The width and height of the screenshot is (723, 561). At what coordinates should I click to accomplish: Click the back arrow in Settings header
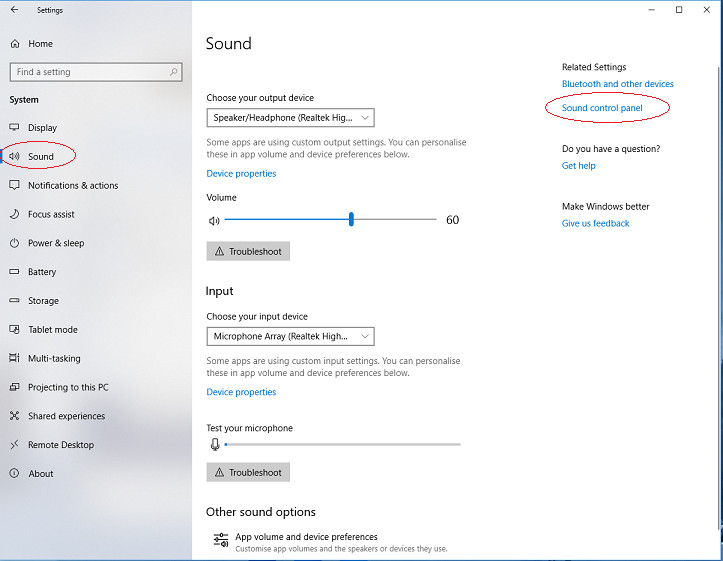[14, 10]
